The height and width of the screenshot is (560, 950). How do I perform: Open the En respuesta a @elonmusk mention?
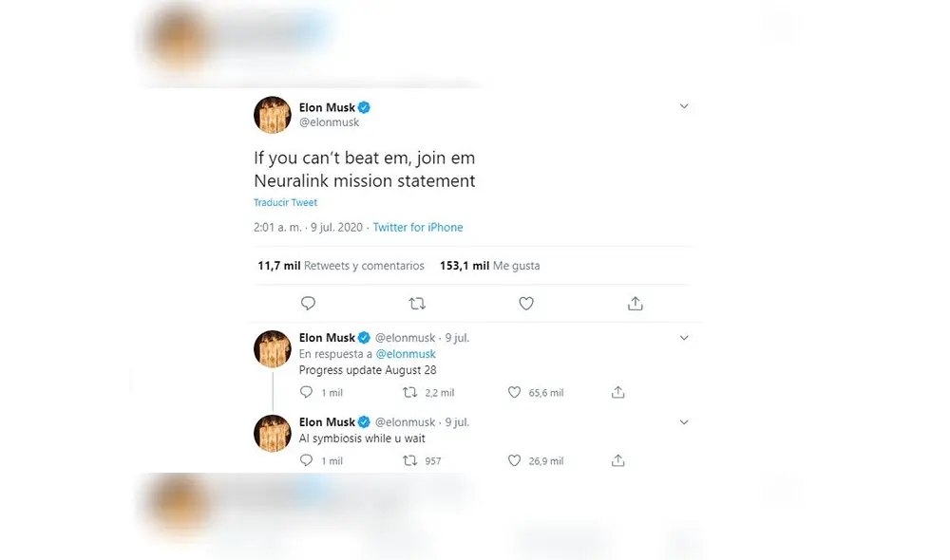pyautogui.click(x=407, y=353)
